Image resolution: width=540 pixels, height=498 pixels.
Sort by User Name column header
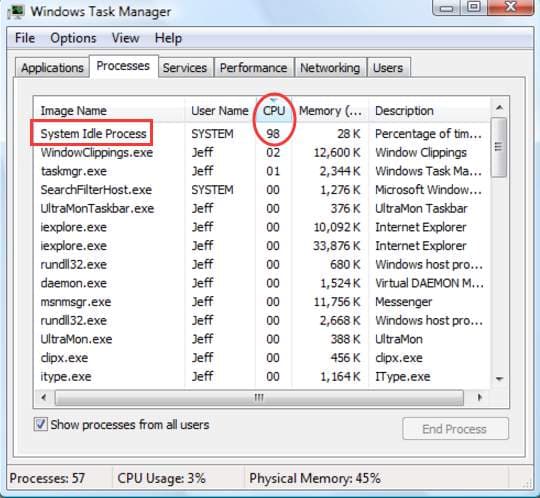click(220, 111)
